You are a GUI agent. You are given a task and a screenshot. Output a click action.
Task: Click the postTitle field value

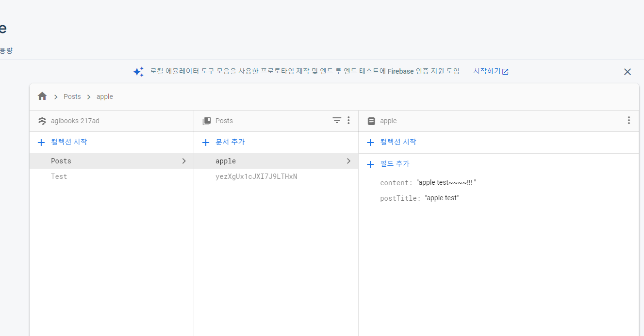[442, 198]
